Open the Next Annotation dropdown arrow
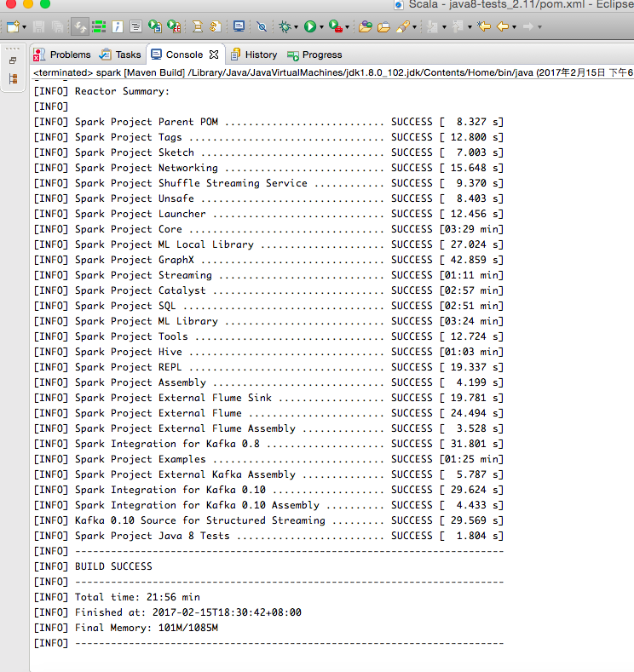This screenshot has height=672, width=634. click(444, 27)
